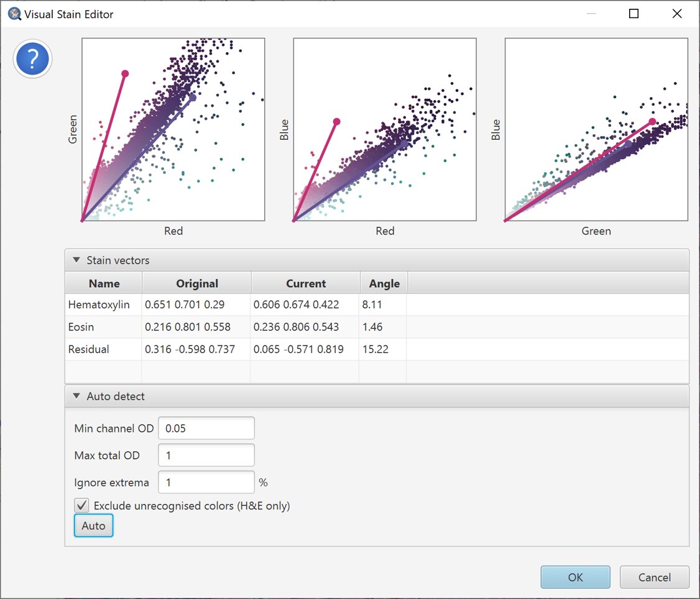This screenshot has width=700, height=599.
Task: Click the Min channel OD field
Action: pyautogui.click(x=206, y=428)
